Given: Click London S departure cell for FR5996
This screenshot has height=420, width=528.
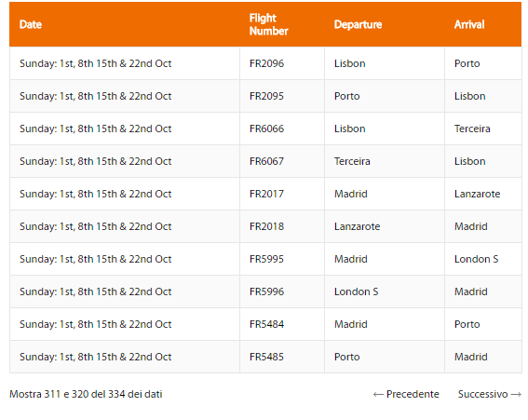Looking at the screenshot, I should pyautogui.click(x=385, y=291).
